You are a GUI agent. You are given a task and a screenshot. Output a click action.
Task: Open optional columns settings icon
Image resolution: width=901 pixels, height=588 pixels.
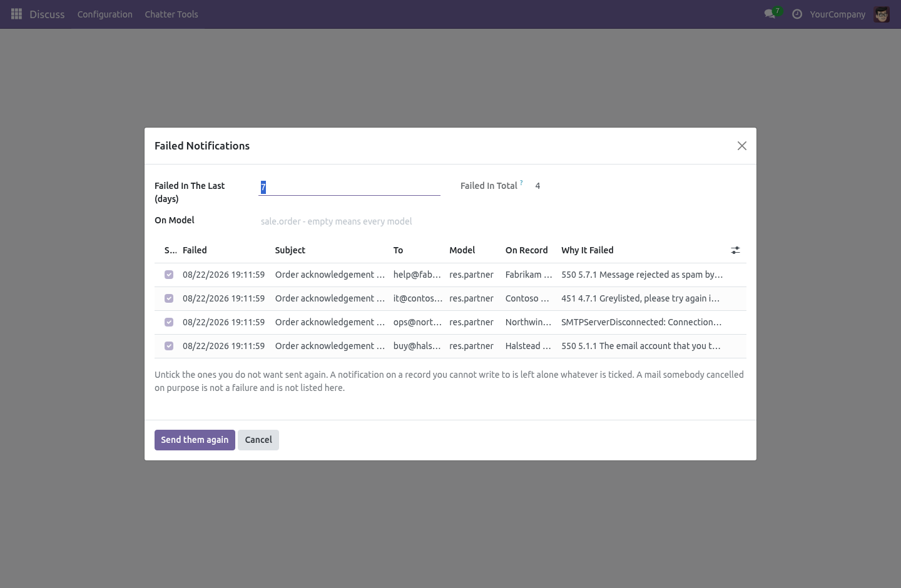point(736,250)
